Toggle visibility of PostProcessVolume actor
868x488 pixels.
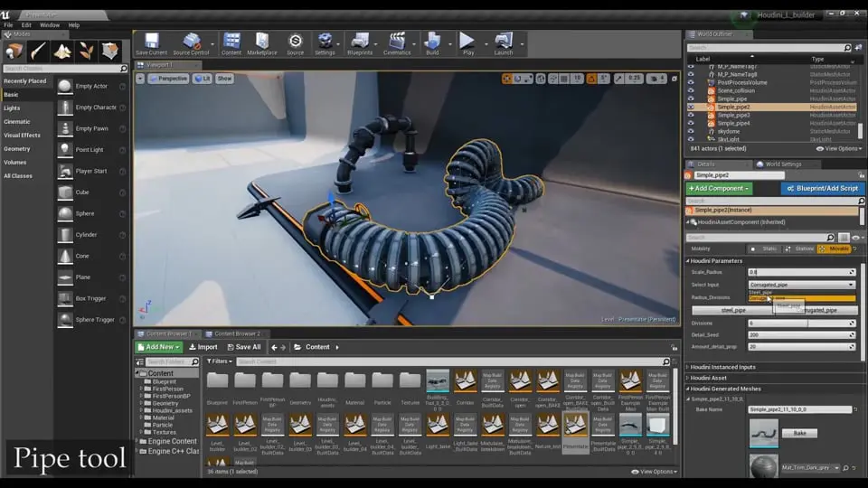coord(691,82)
